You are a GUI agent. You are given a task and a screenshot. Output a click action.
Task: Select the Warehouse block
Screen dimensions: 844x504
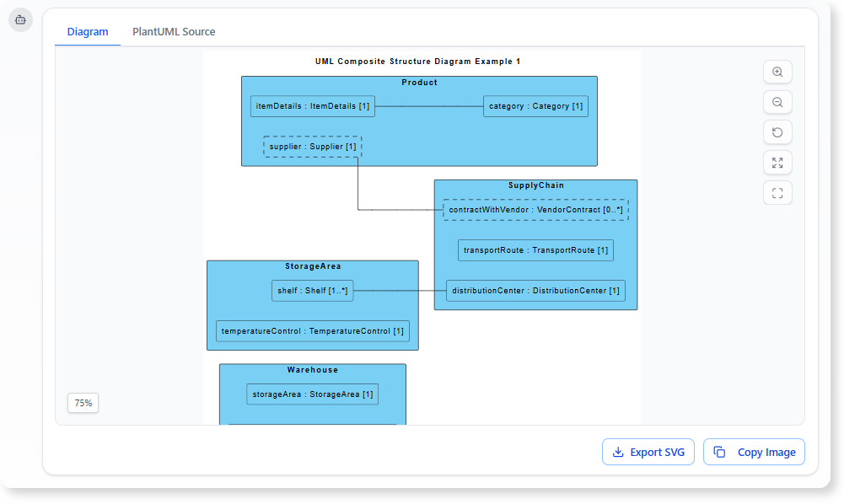tap(313, 370)
